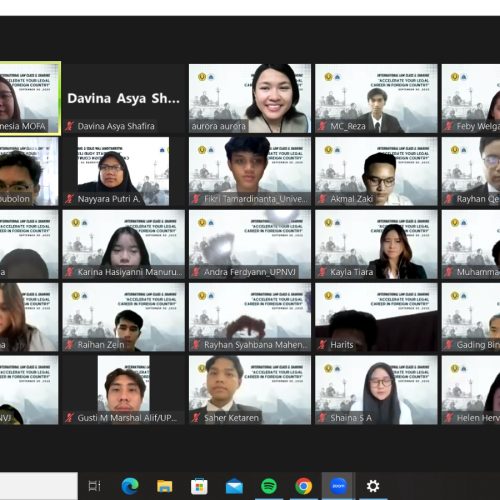Image resolution: width=500 pixels, height=500 pixels.
Task: Select the Kayla Tiara video tile
Action: [x=376, y=244]
